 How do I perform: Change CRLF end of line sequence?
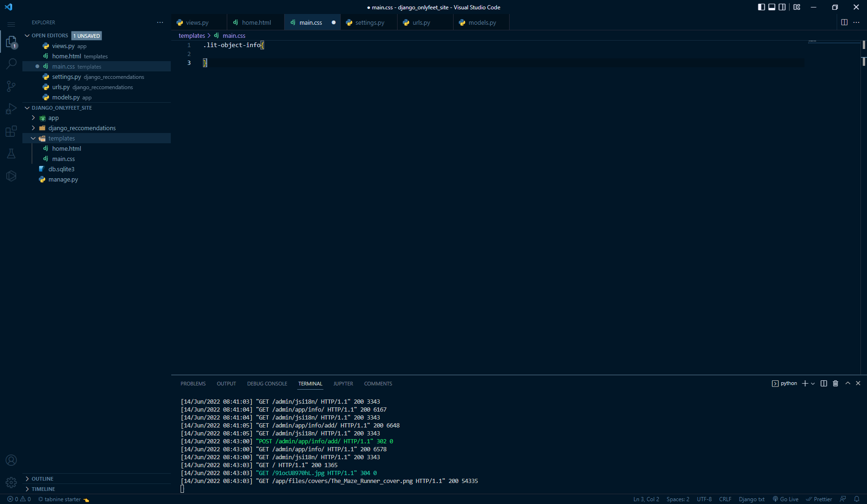pos(725,499)
